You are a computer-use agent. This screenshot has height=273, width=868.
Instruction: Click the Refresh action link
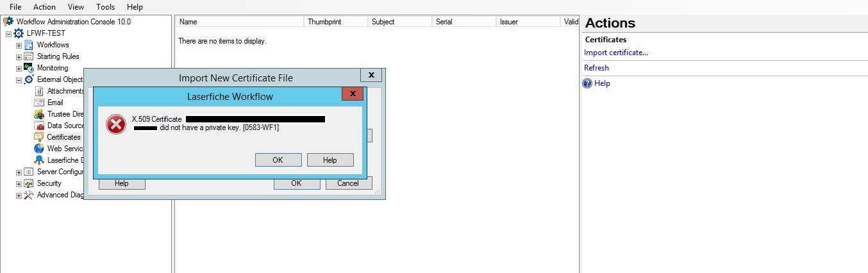click(x=596, y=68)
